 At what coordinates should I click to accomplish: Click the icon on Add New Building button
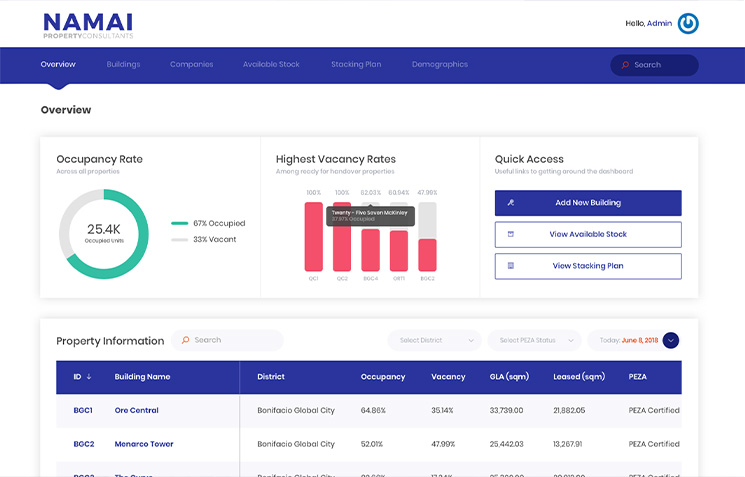511,203
